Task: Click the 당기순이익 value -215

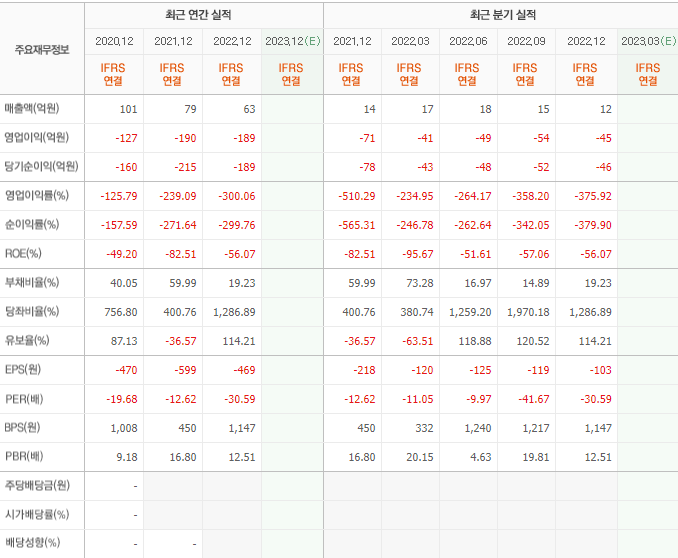Action: pos(185,167)
